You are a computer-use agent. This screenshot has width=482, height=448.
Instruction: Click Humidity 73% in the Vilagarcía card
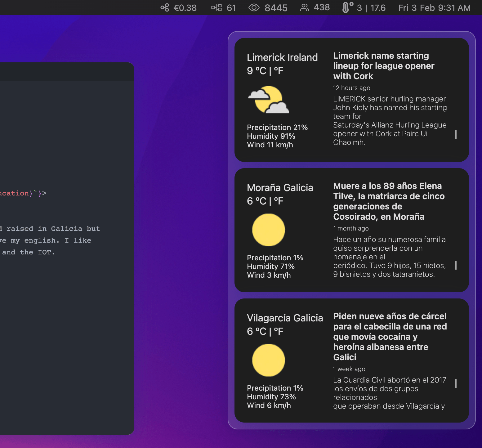tap(271, 397)
